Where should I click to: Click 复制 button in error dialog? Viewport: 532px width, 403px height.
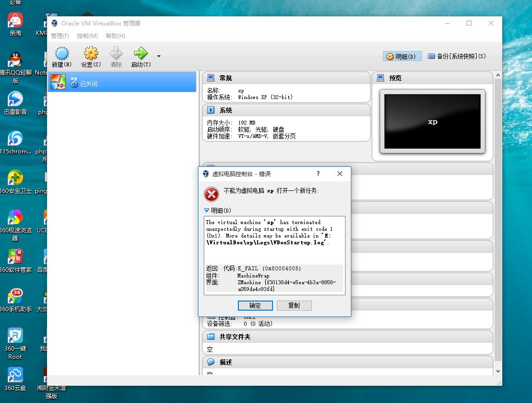[294, 305]
